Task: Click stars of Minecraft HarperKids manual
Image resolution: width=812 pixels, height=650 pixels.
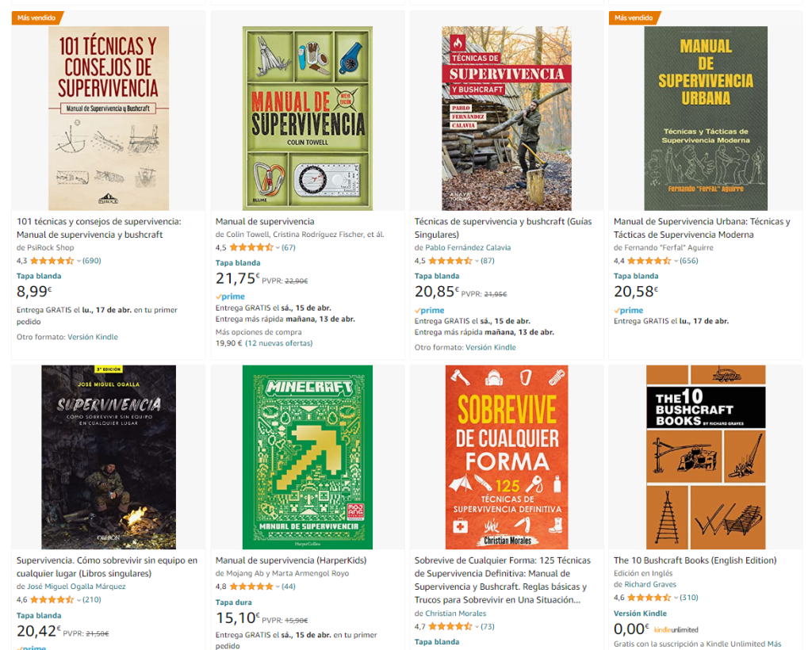Action: (x=251, y=587)
